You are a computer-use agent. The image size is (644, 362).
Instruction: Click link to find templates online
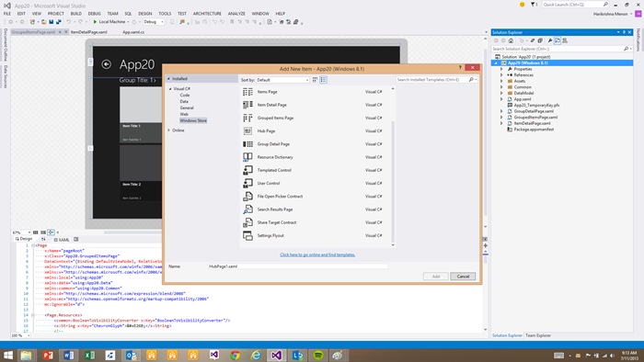317,255
